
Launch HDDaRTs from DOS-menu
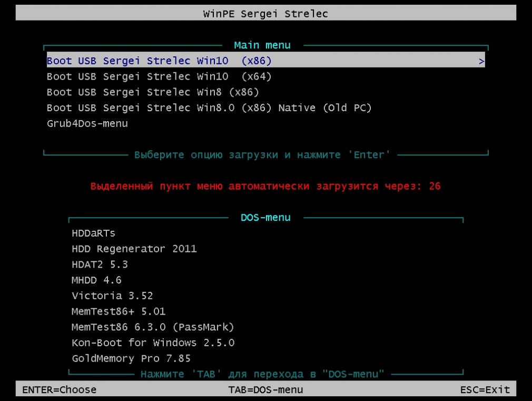point(93,233)
